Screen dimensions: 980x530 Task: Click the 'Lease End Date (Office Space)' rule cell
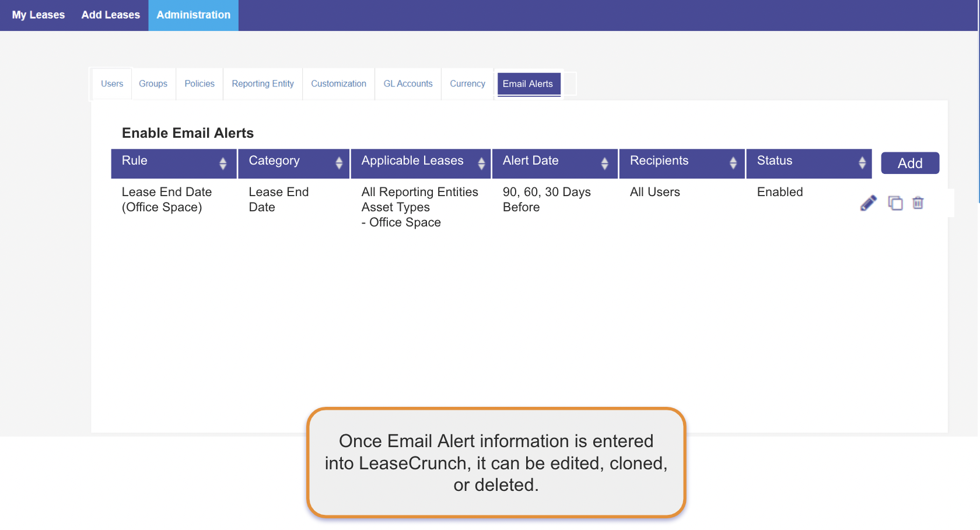click(x=167, y=200)
